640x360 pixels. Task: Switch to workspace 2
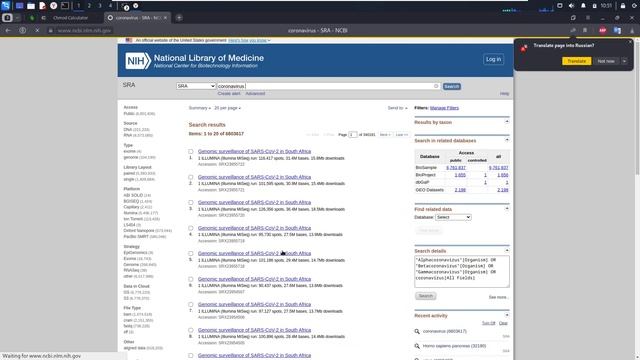[x=89, y=6]
